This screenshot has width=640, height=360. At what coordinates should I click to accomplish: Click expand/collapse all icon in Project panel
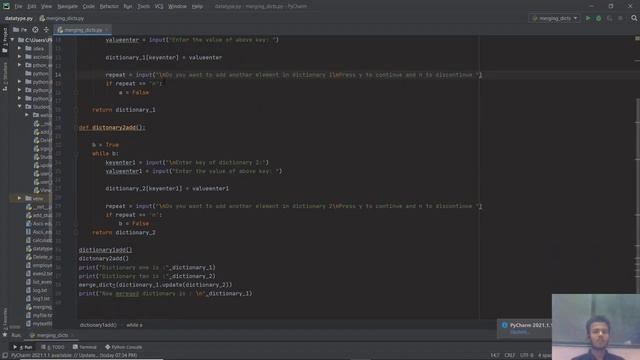[x=46, y=30]
